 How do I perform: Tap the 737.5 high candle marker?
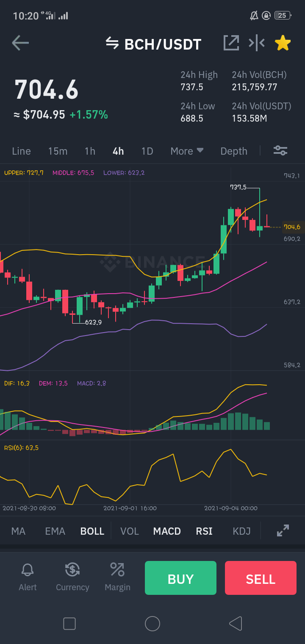(238, 187)
